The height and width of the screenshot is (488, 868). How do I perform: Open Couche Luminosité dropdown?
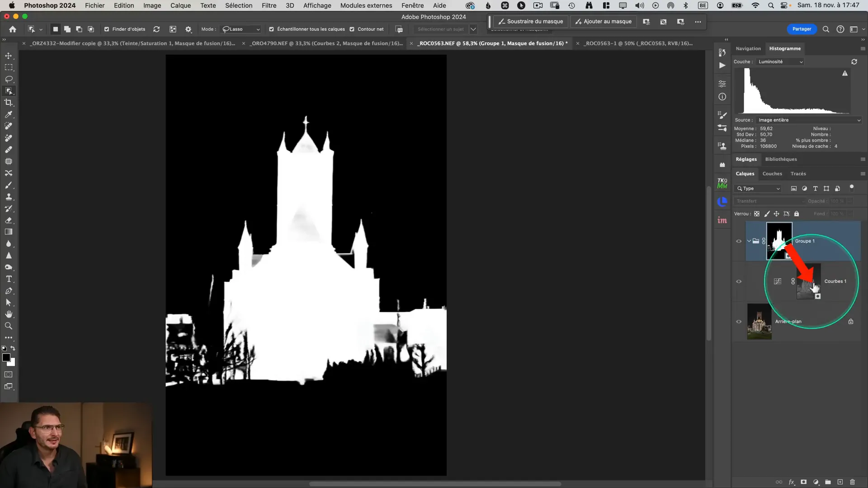click(x=780, y=61)
